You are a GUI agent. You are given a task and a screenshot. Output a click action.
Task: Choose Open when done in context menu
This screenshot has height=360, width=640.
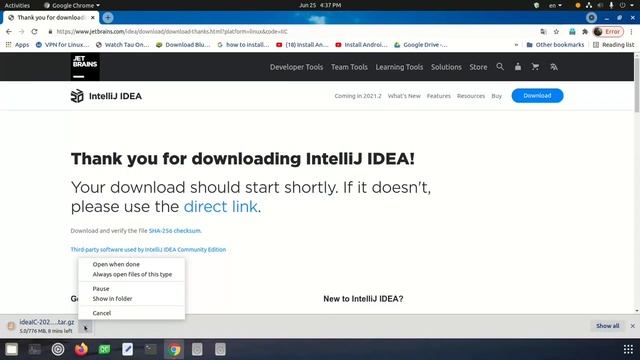click(x=131, y=264)
